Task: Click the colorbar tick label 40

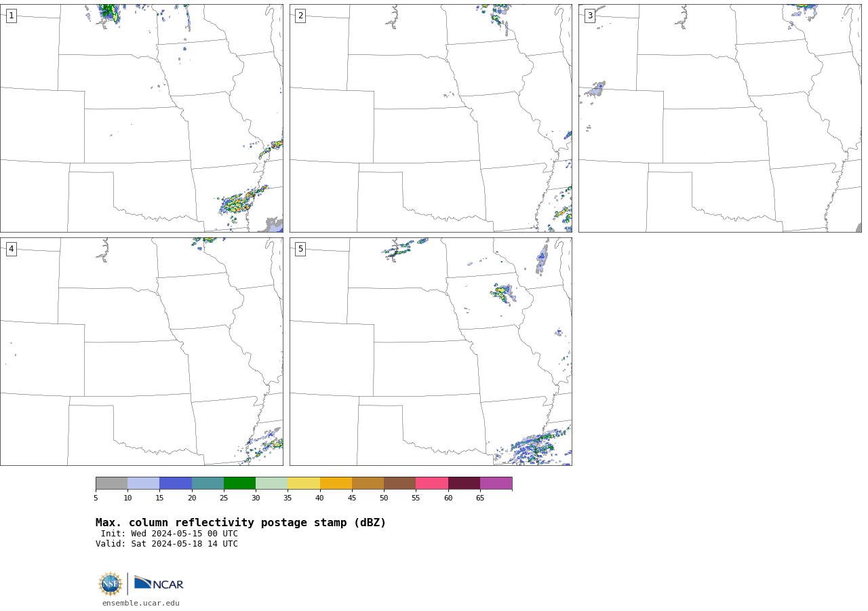Action: (319, 498)
